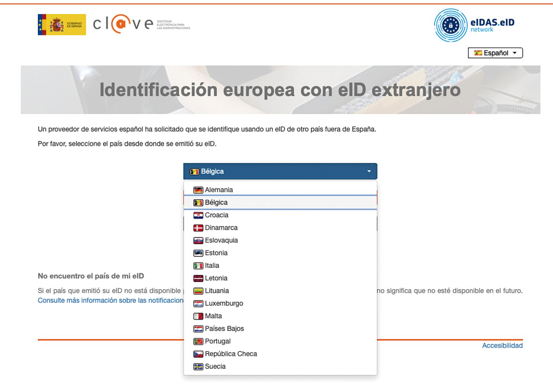Image resolution: width=553 pixels, height=392 pixels.
Task: Select Portugal option
Action: point(280,341)
